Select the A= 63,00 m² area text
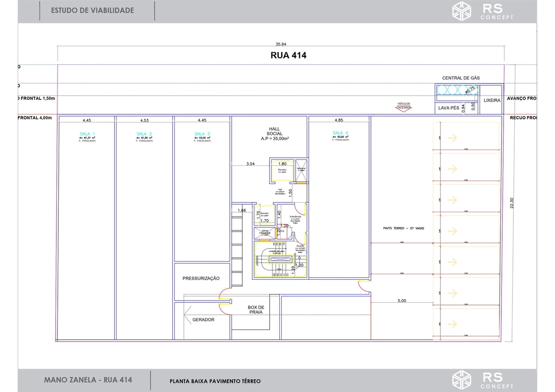The image size is (555, 392). pyautogui.click(x=340, y=137)
